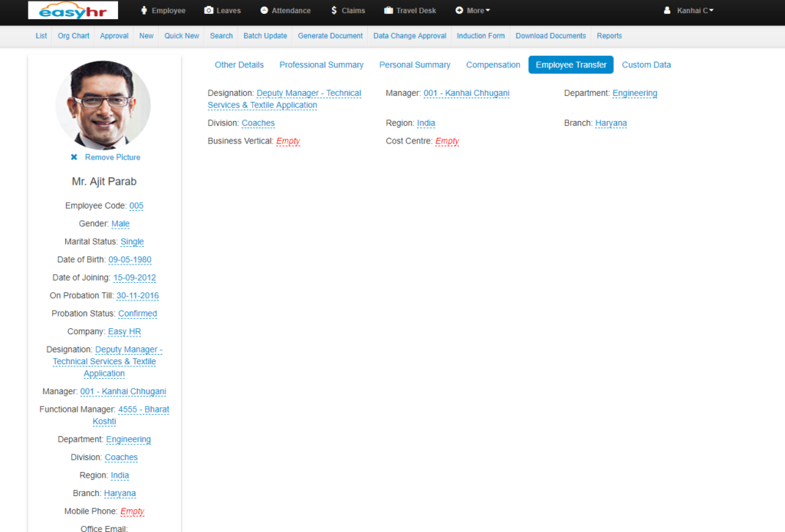Expand the More dropdown
Screen dimensions: 785x532
click(x=472, y=10)
